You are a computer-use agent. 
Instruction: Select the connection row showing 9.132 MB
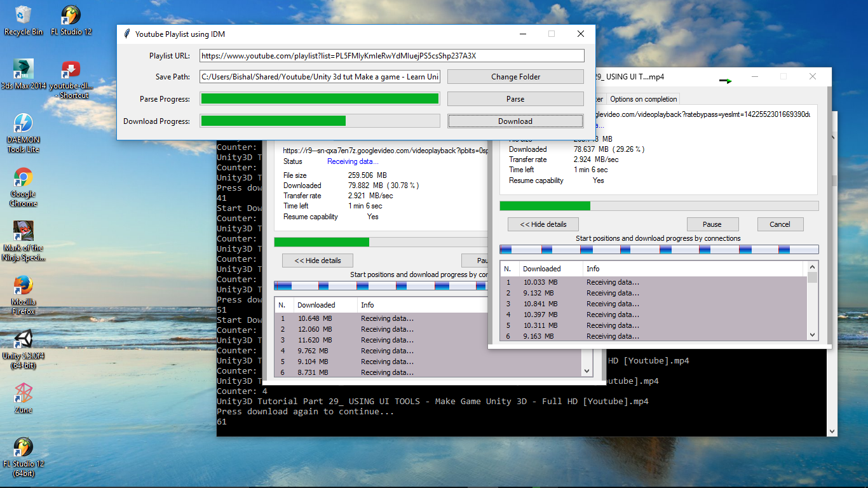click(x=653, y=293)
